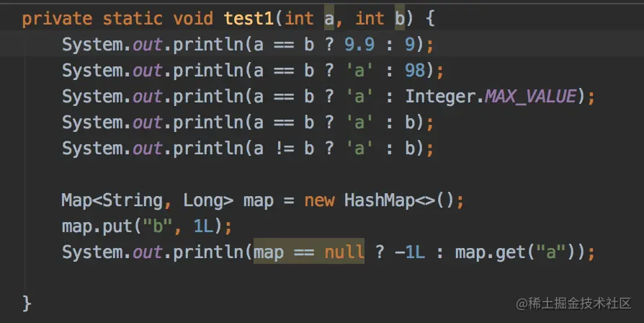The image size is (644, 323).
Task: Click 'System' in the Integer.MAX_VALUE line
Action: [x=92, y=96]
